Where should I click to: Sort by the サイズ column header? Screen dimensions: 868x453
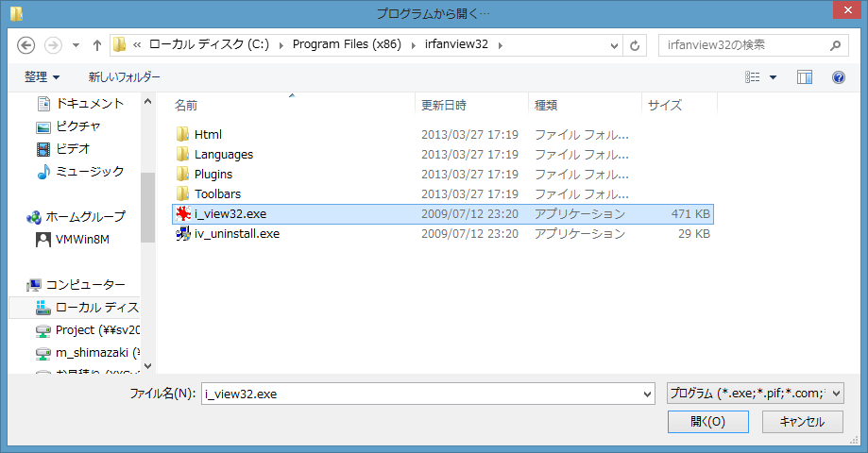click(x=665, y=105)
